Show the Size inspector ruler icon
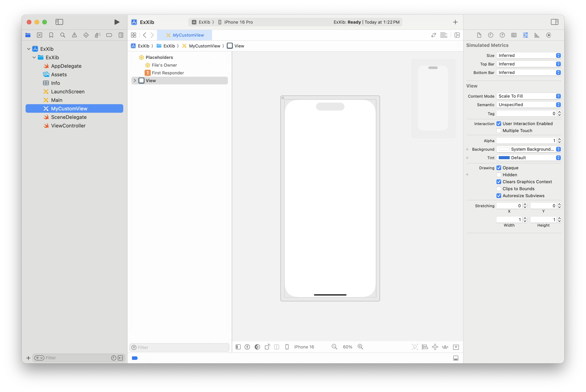Screen dimensions: 586x392 tap(537, 35)
